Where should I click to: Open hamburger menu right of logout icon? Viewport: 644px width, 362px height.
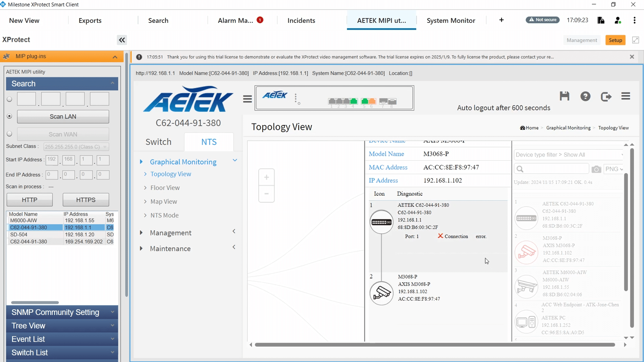[626, 96]
